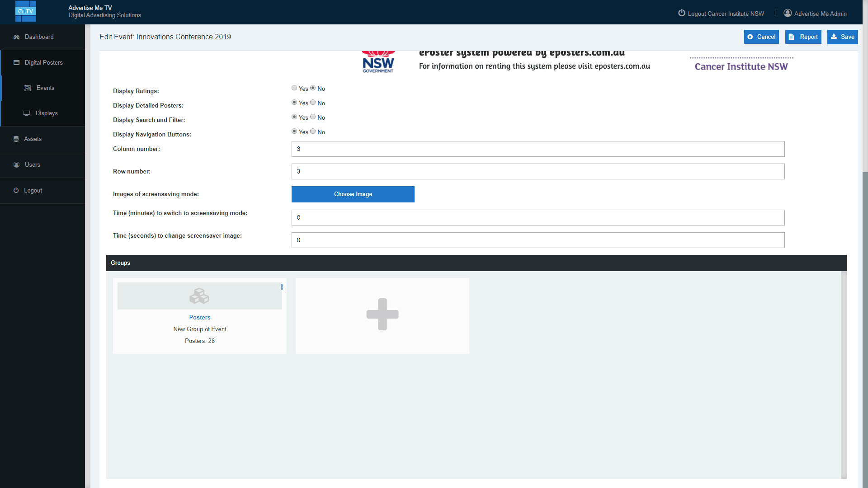
Task: Click the Column number input field
Action: [538, 149]
